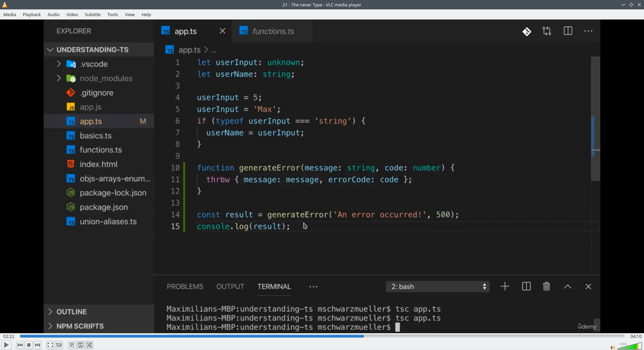The image size is (644, 350).
Task: Click line number 10 in the gutter
Action: [x=175, y=168]
